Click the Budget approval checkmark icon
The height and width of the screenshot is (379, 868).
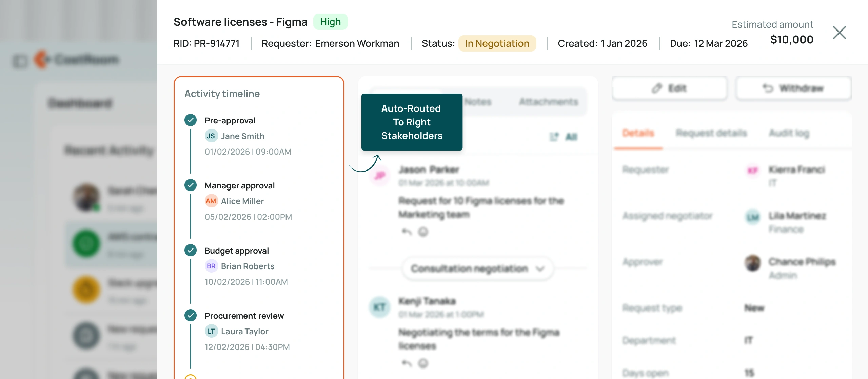pyautogui.click(x=191, y=250)
